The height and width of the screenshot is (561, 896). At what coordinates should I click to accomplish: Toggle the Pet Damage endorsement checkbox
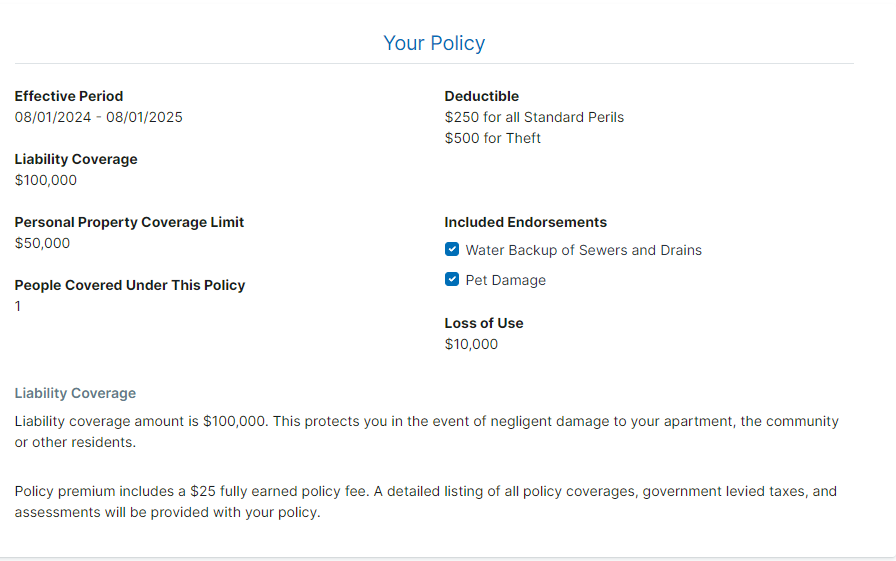(x=452, y=280)
